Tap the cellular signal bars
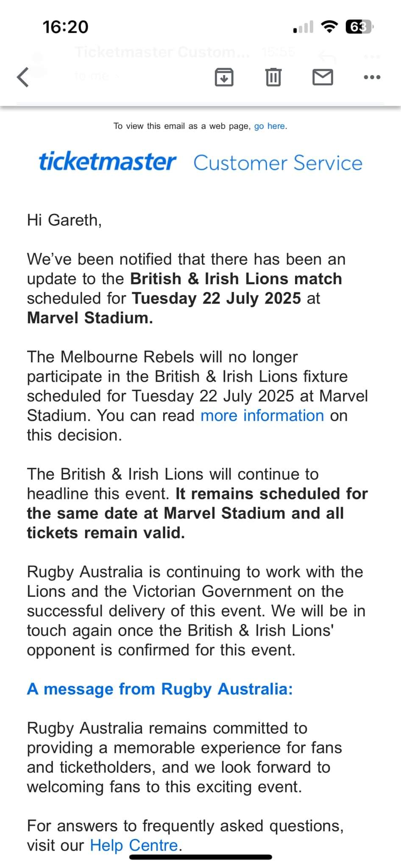 click(x=303, y=27)
